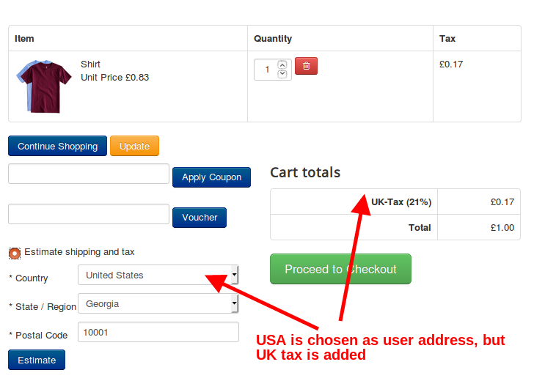
Task: Remove the Shirt using the trash icon
Action: click(306, 67)
